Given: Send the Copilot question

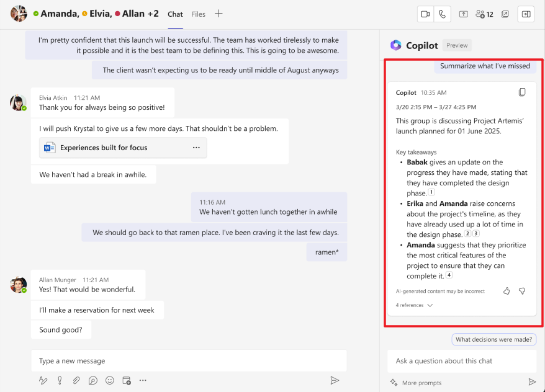Looking at the screenshot, I should (532, 382).
